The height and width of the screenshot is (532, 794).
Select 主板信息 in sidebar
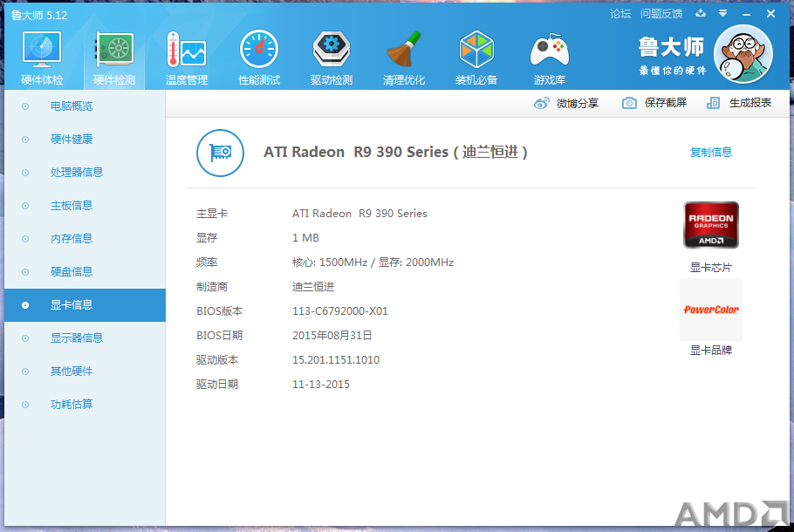(x=86, y=206)
